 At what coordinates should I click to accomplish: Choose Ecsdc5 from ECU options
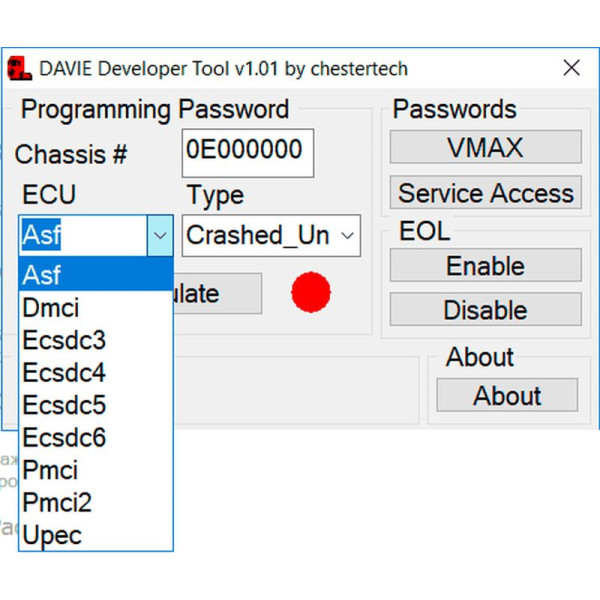coord(95,405)
